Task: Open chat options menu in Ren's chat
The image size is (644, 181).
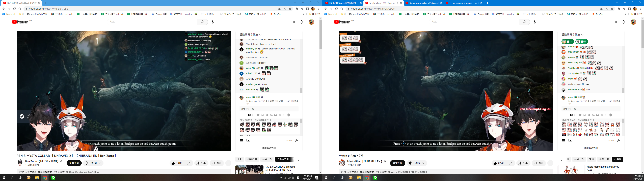Action: pos(298,35)
